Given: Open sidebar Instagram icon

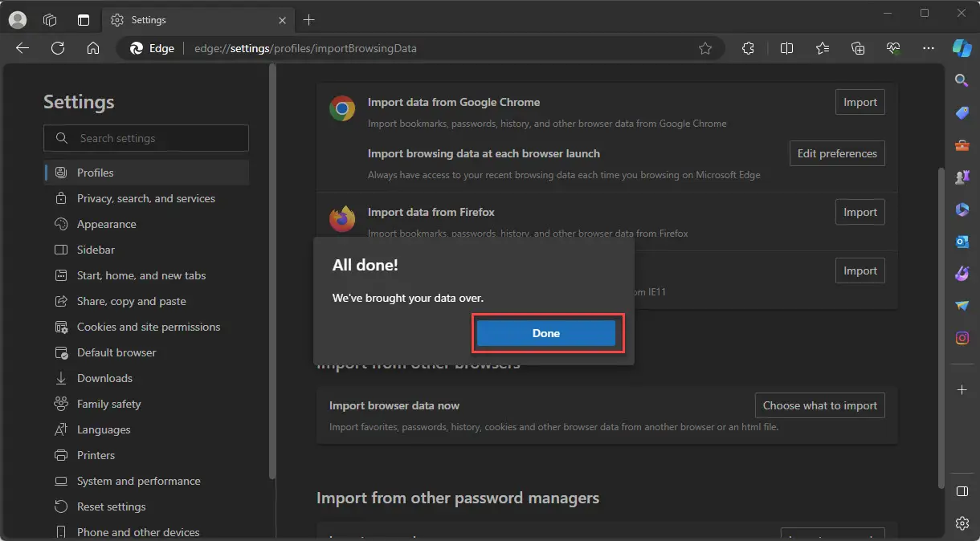Looking at the screenshot, I should (962, 338).
